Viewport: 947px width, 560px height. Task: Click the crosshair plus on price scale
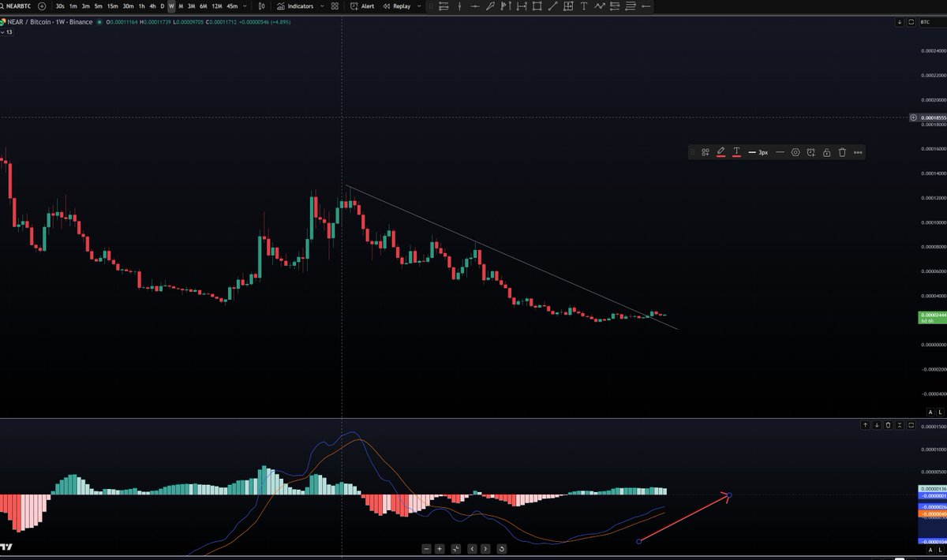tap(914, 118)
